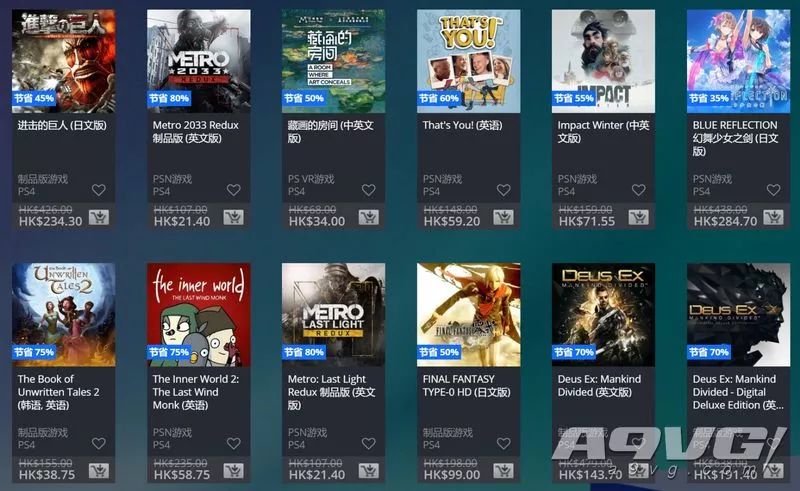Add FINAL FANTASY TYPE-0 HD to cart

[x=504, y=471]
